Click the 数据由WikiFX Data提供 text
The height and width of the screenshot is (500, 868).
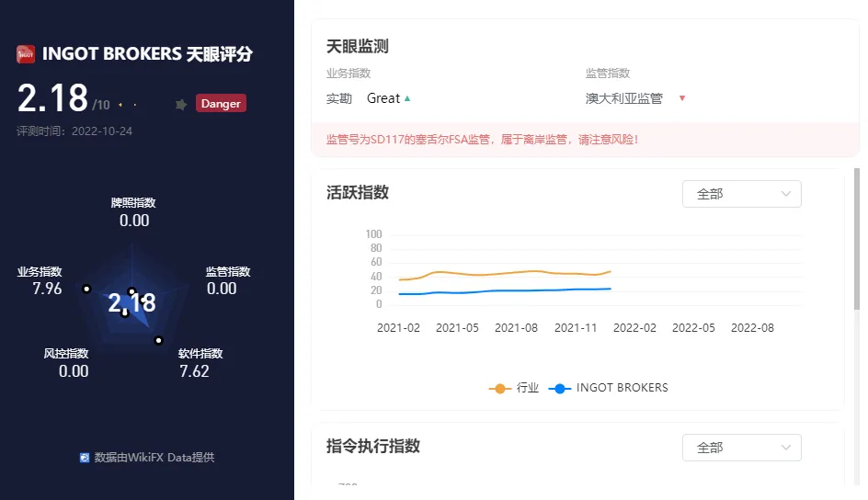(154, 458)
